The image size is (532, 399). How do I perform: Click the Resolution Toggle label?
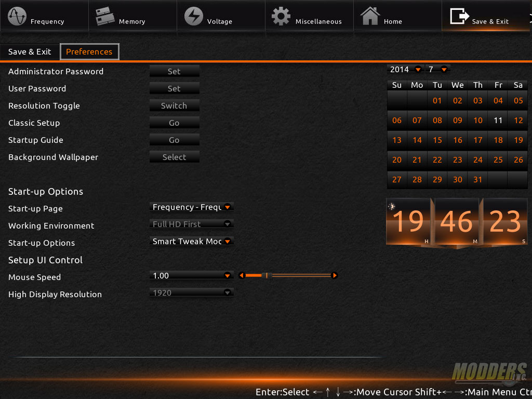[x=44, y=106]
